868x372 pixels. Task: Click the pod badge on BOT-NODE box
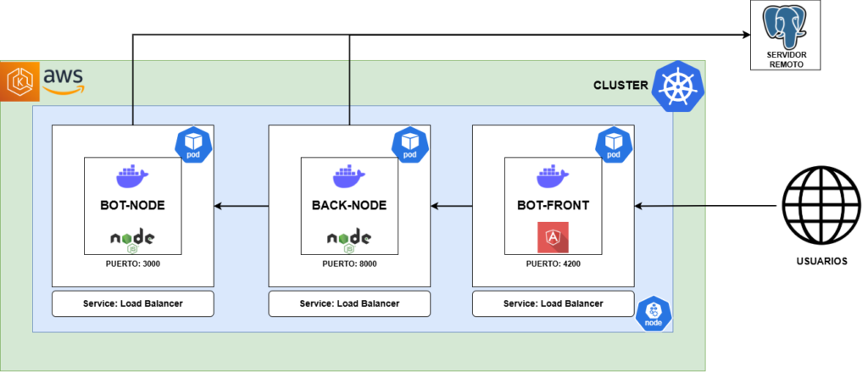click(192, 145)
